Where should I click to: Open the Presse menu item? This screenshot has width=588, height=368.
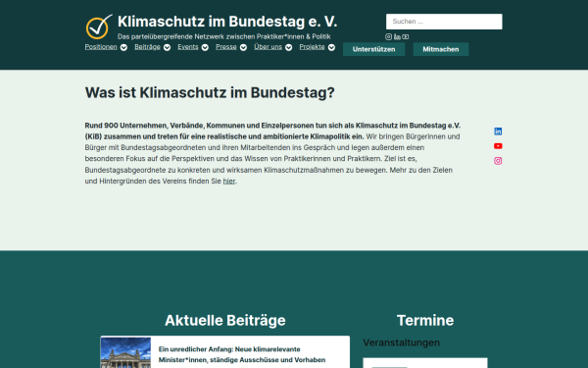[x=226, y=47]
